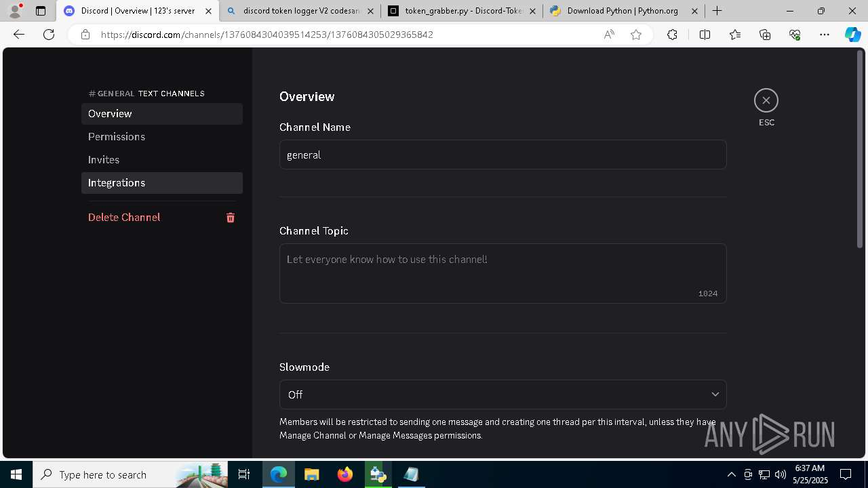Close the Download Python tab
Viewport: 868px width, 488px height.
694,11
